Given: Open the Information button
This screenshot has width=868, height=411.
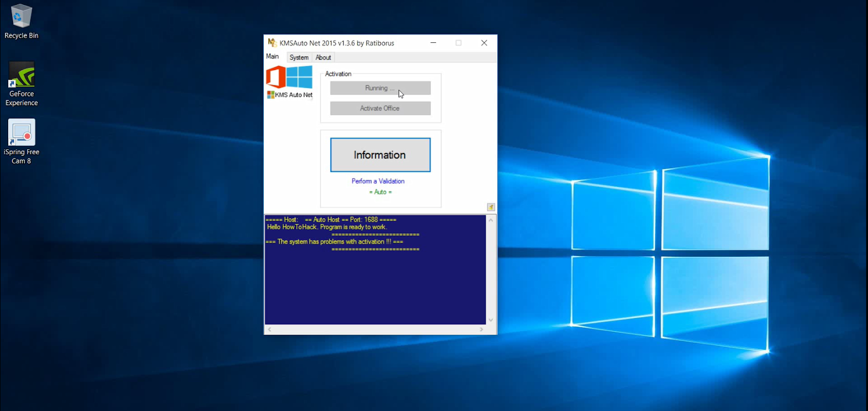Looking at the screenshot, I should (x=380, y=155).
